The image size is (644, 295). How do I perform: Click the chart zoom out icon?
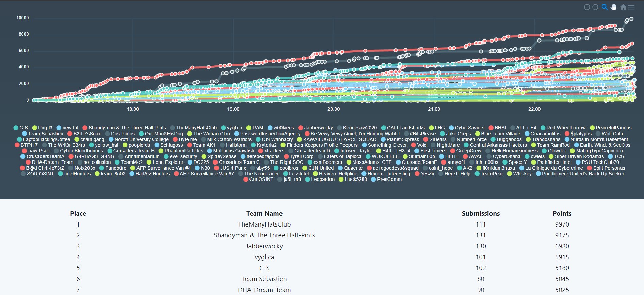[595, 7]
